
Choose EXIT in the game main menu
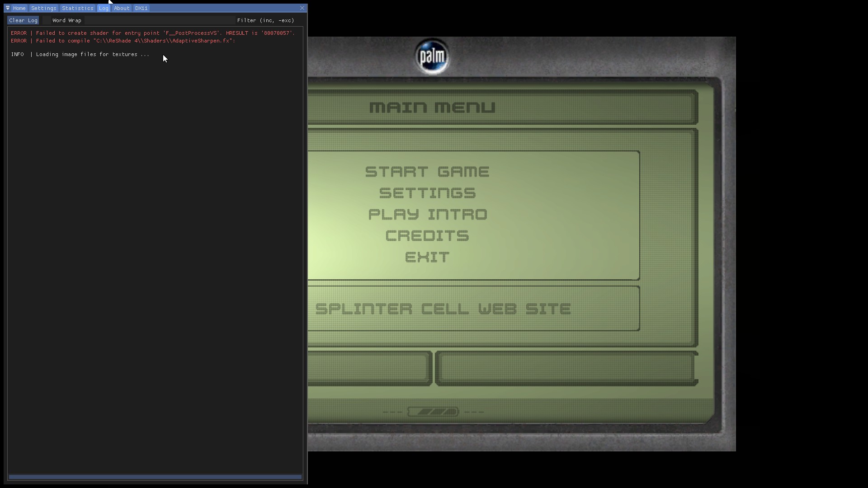click(x=427, y=257)
